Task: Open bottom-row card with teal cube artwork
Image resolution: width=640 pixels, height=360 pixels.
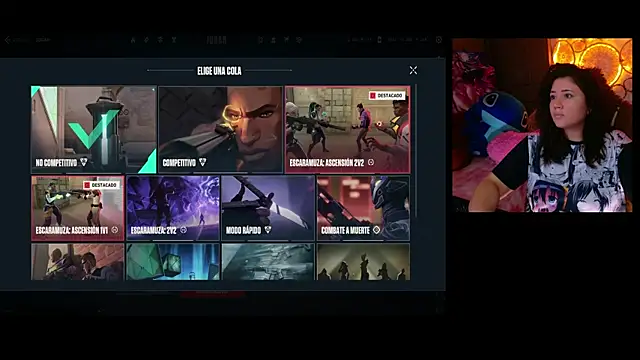Action: (x=173, y=262)
